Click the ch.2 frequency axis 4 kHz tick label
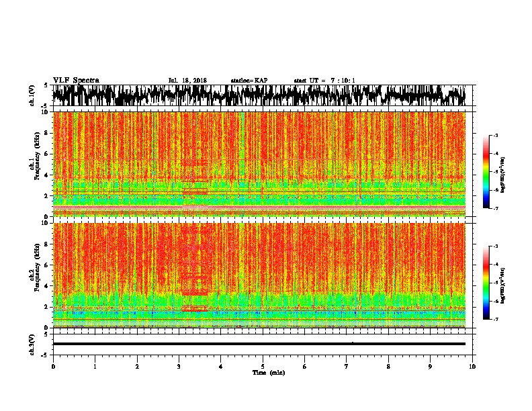Screen dimensions: 532x411 (x=47, y=286)
